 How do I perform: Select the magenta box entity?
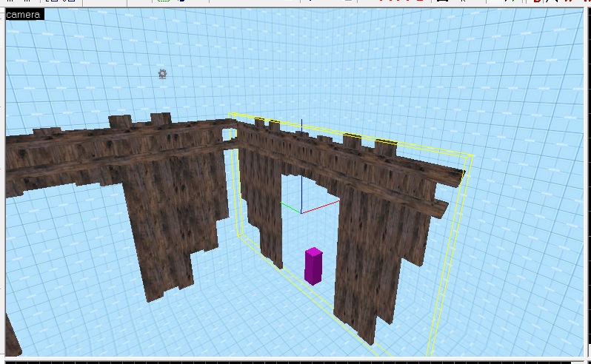[x=313, y=266]
